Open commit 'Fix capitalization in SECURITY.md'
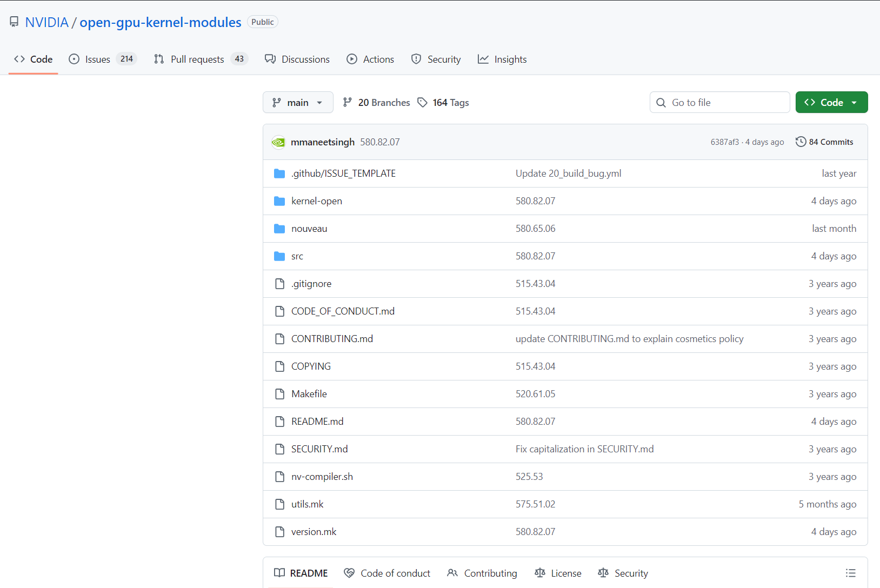 (x=585, y=449)
